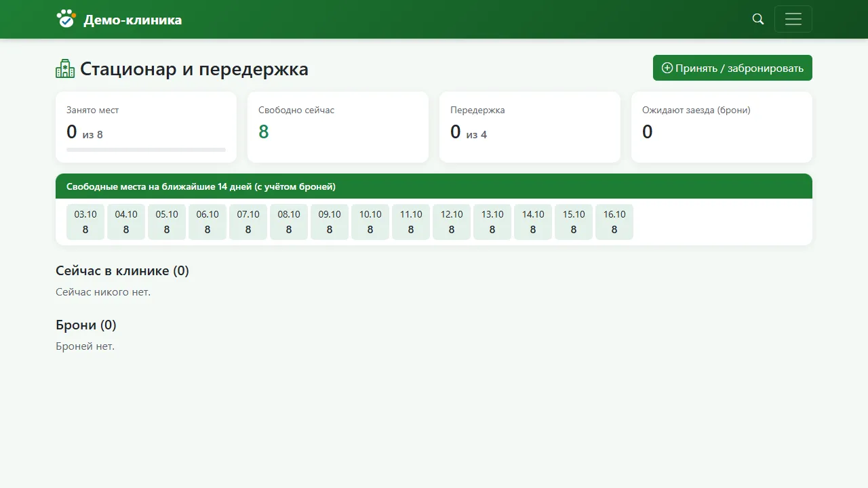Open the hamburger navigation menu

[x=793, y=19]
